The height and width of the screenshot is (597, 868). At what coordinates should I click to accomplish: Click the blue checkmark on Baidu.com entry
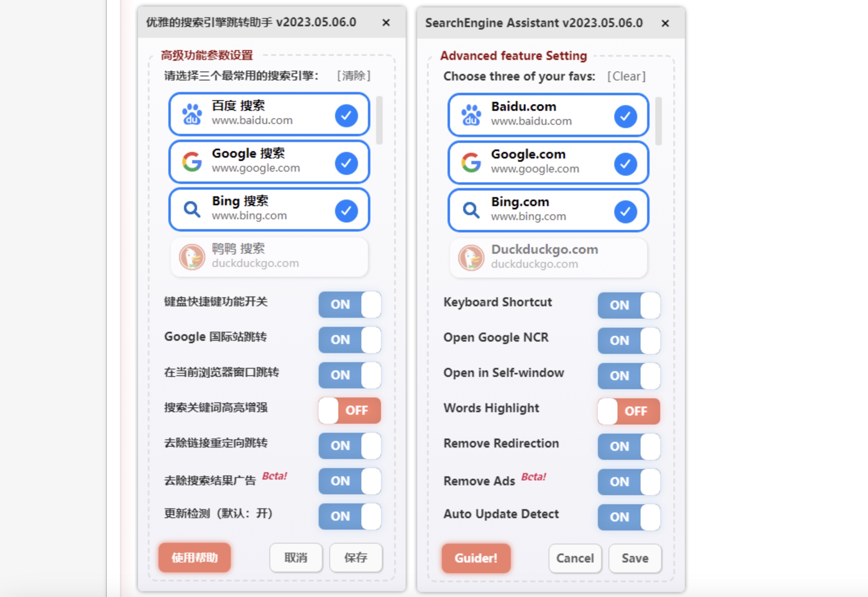tap(625, 116)
